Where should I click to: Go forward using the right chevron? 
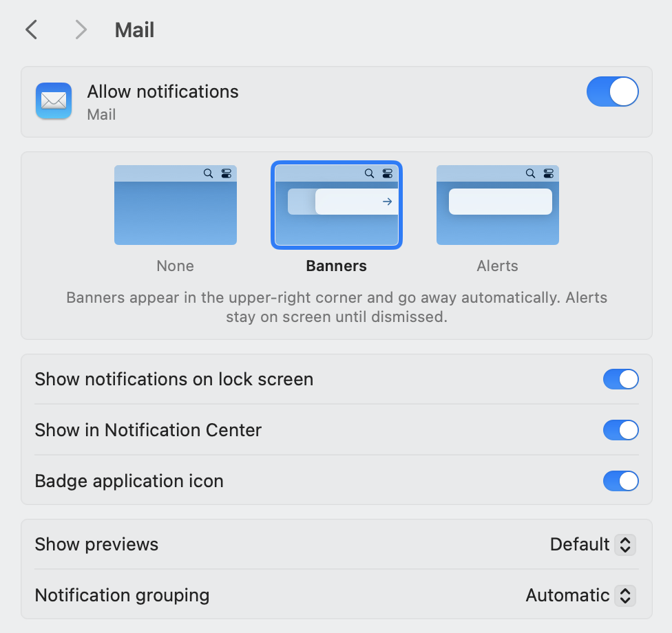coord(81,30)
